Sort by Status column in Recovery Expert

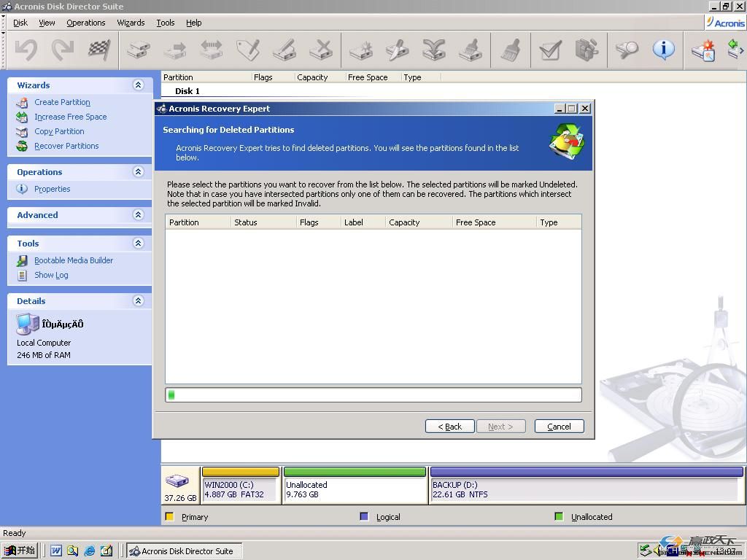[x=263, y=222]
